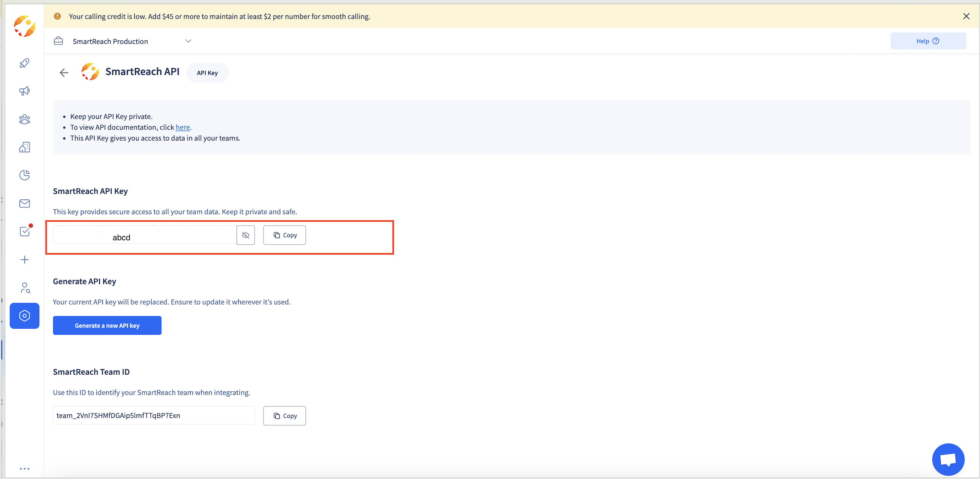Open the chat support bubble
The width and height of the screenshot is (980, 479).
pyautogui.click(x=948, y=459)
